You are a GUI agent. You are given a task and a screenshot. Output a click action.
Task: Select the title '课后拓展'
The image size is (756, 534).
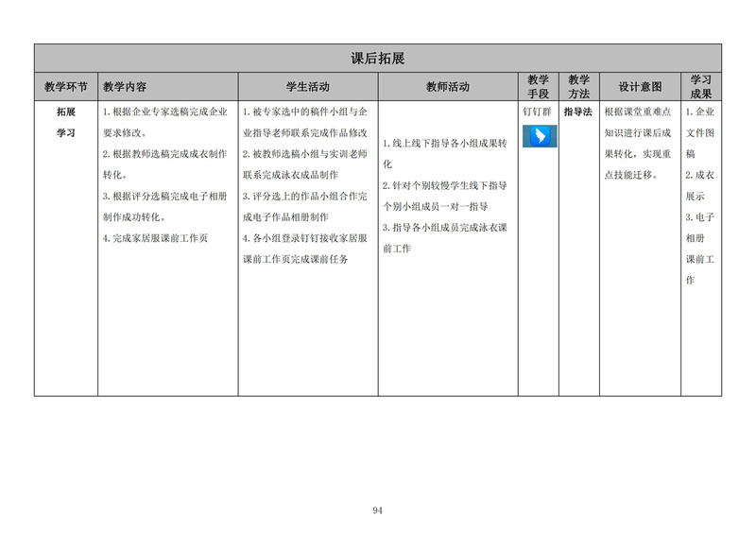coord(377,59)
